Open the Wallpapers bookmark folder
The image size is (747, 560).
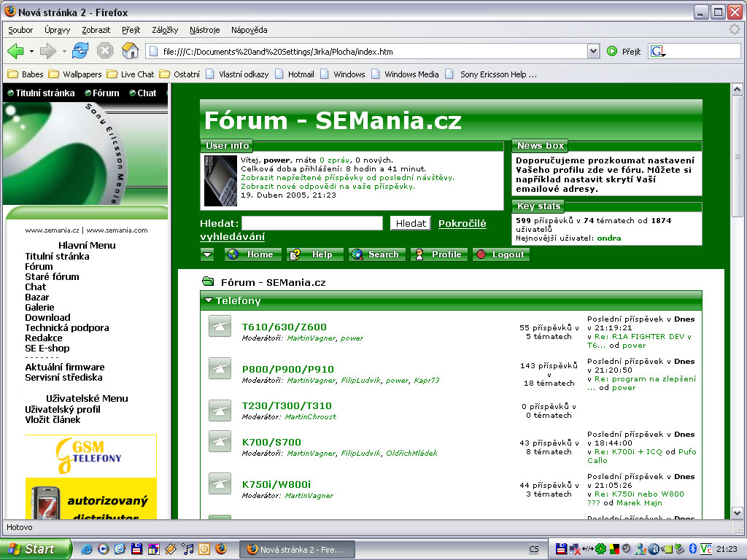(x=75, y=74)
